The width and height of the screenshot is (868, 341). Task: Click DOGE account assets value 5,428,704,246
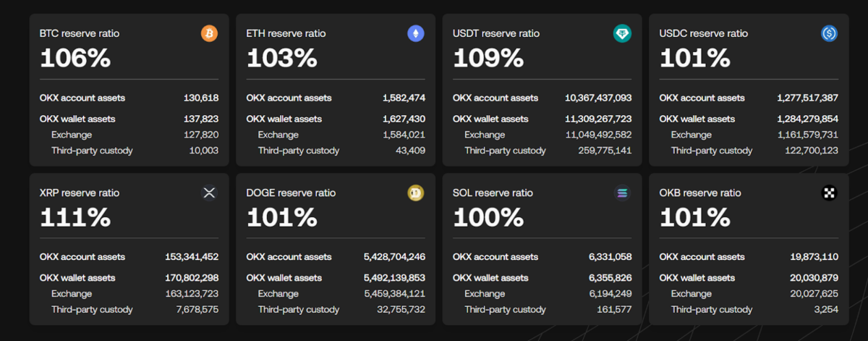394,257
